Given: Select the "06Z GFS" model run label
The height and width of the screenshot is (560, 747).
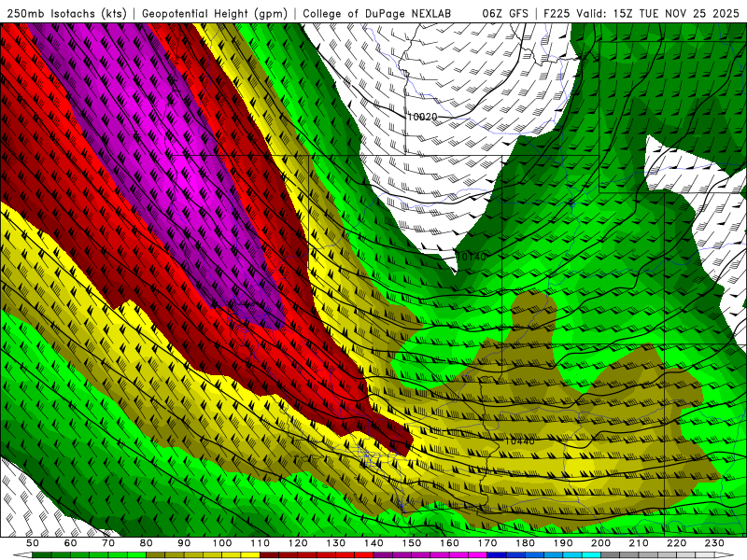Looking at the screenshot, I should tap(505, 13).
